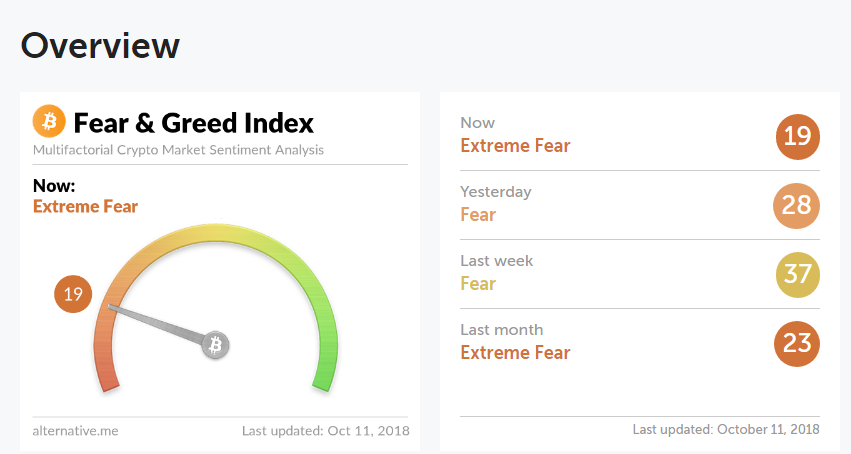
Task: Open the alternative.me source link
Action: pyautogui.click(x=74, y=431)
